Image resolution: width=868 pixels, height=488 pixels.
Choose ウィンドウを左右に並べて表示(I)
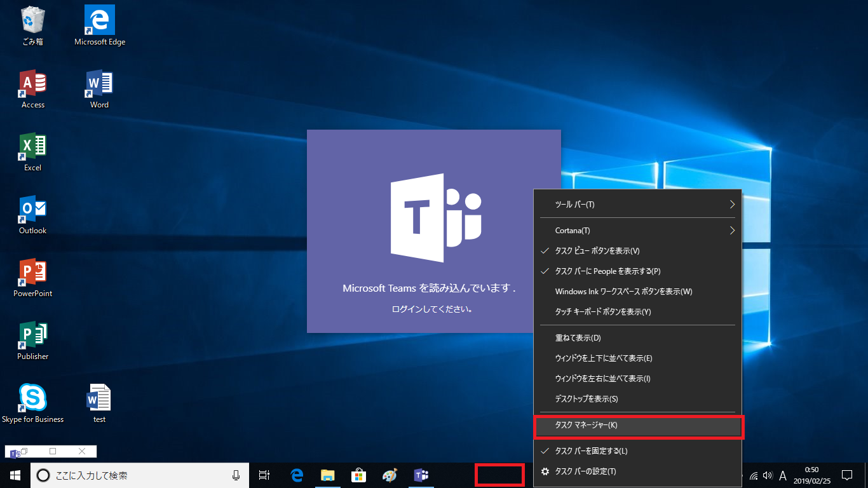coord(637,379)
